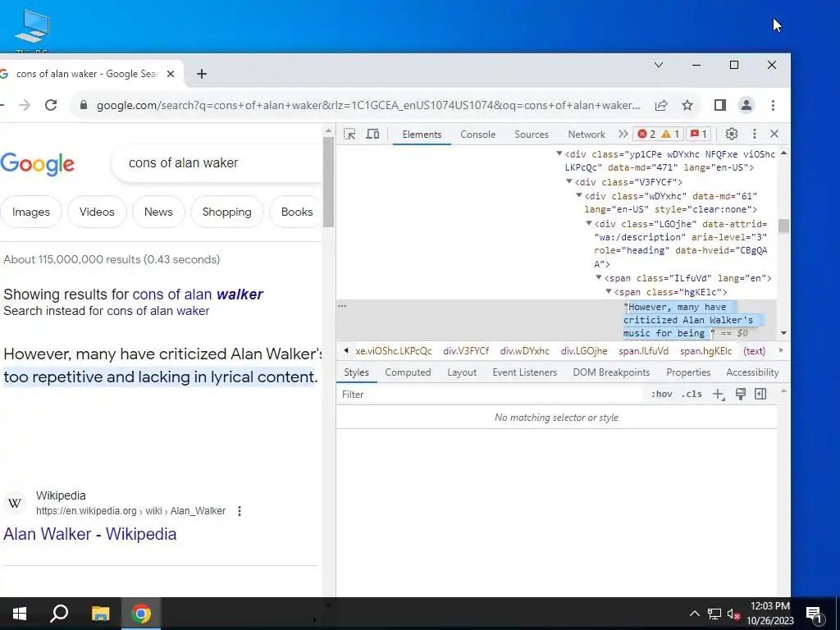The image size is (840, 630).
Task: Toggle the Chrome side panel icon
Action: tap(720, 105)
